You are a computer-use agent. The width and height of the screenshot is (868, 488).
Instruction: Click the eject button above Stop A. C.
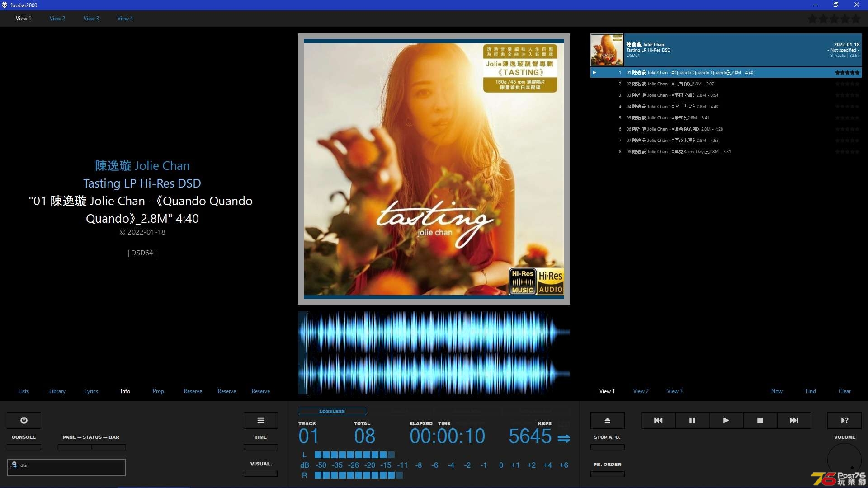(608, 420)
